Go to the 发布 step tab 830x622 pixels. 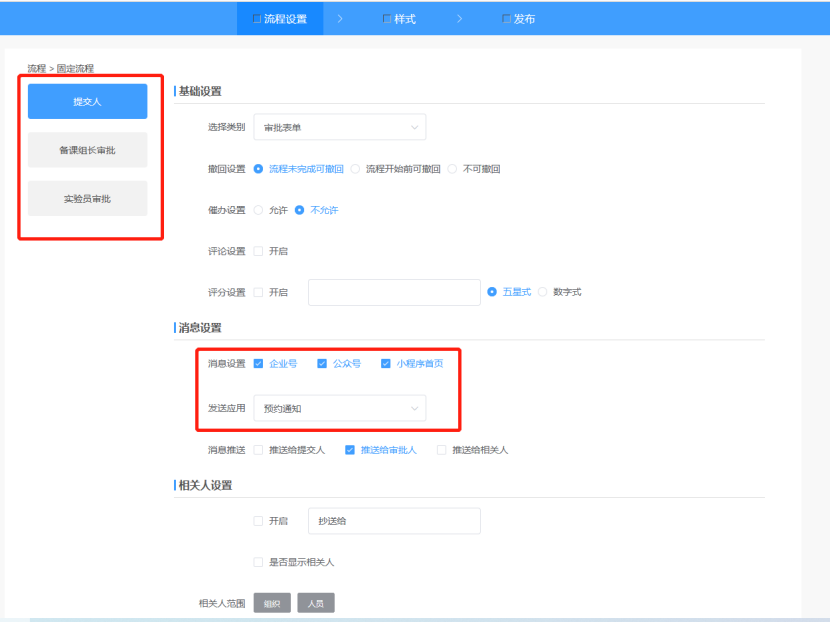coord(518,19)
